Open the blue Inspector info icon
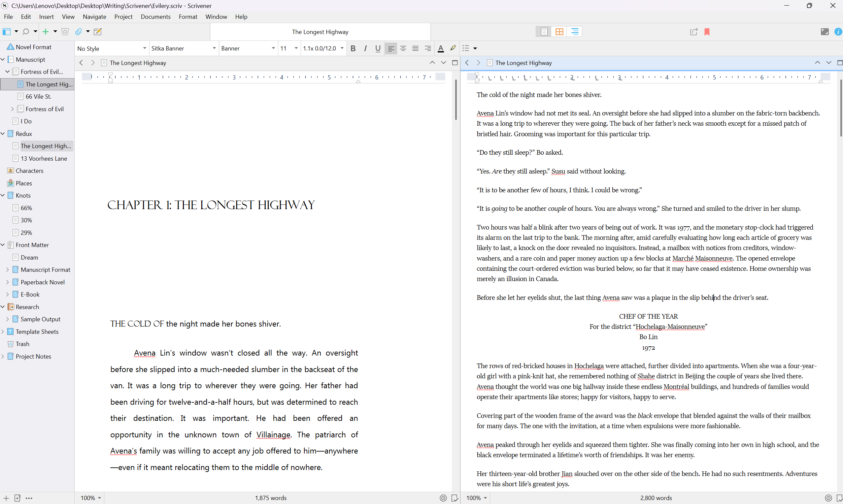Screen dimensions: 843x504 838,32
